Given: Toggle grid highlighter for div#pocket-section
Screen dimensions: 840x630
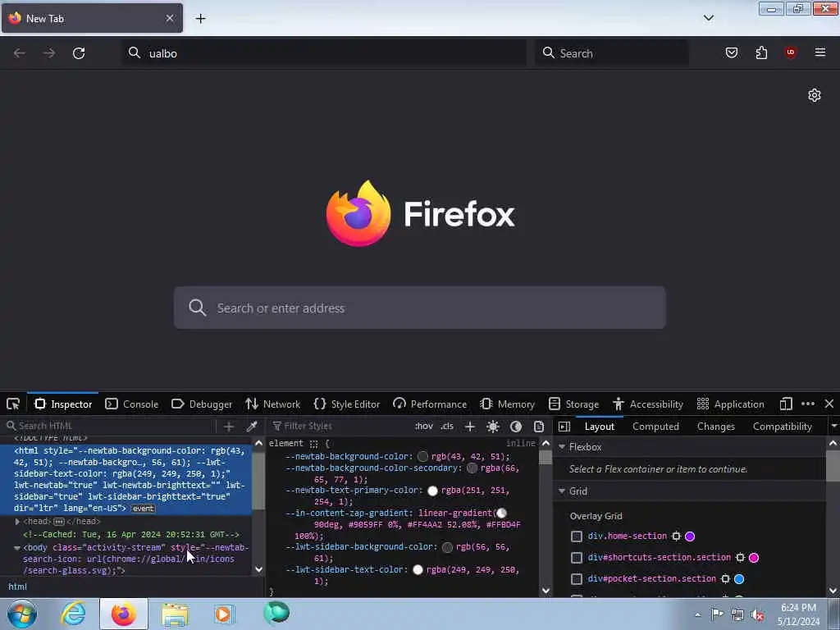Looking at the screenshot, I should coord(725,579).
